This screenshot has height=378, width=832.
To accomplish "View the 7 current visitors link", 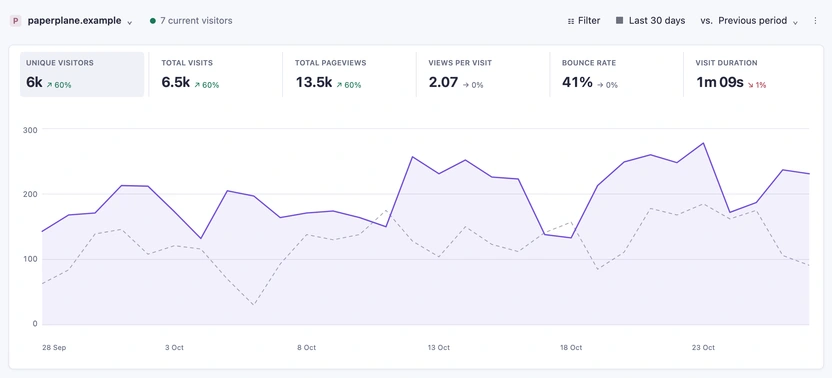I will [x=196, y=21].
